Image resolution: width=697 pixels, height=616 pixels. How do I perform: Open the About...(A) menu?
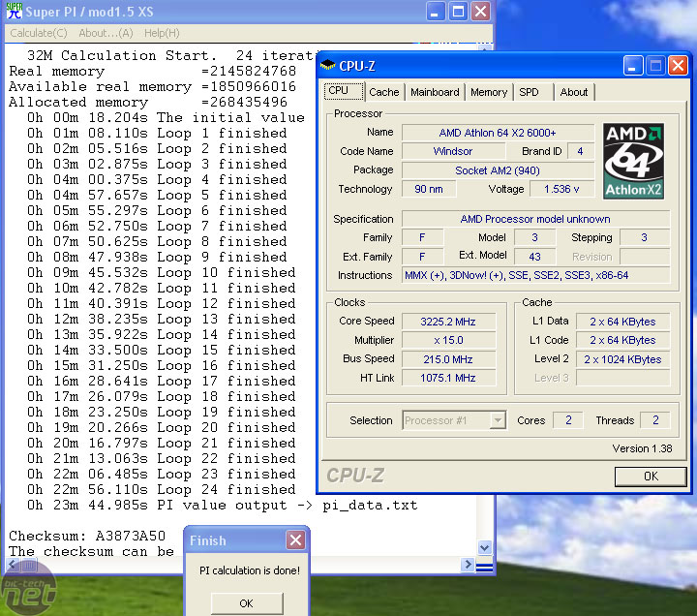[106, 33]
